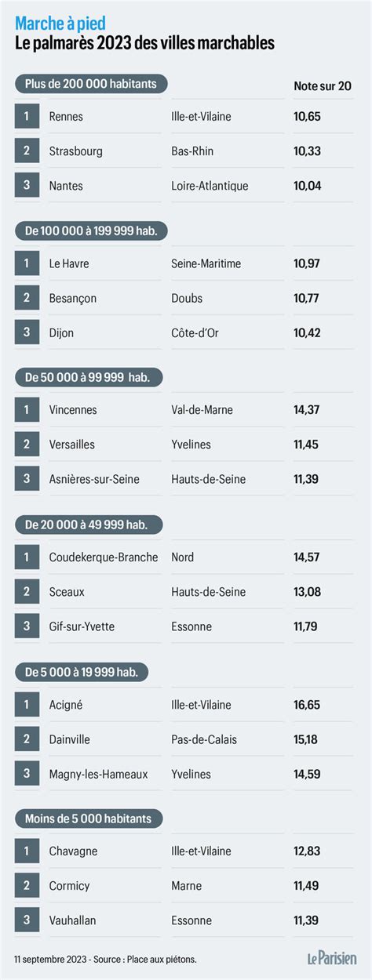Select the 'De 100 000 à 199 999 hab.' pill
This screenshot has width=372, height=980.
pos(91,230)
